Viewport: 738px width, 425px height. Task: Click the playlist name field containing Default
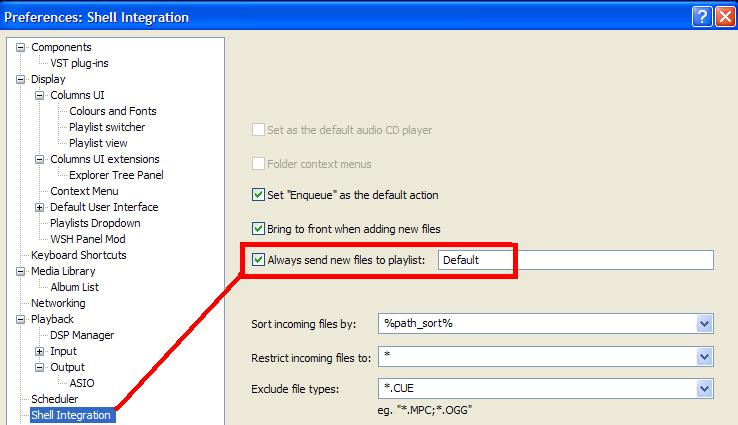click(x=575, y=260)
